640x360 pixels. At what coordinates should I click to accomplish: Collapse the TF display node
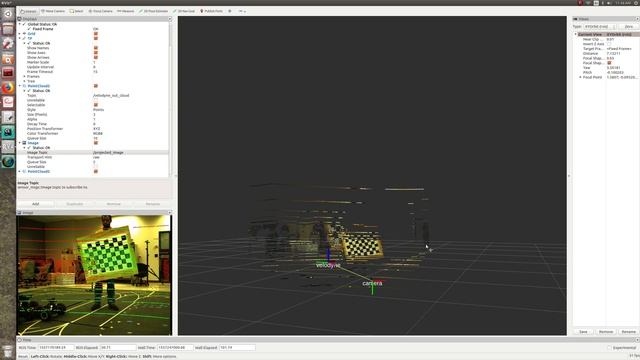point(20,38)
